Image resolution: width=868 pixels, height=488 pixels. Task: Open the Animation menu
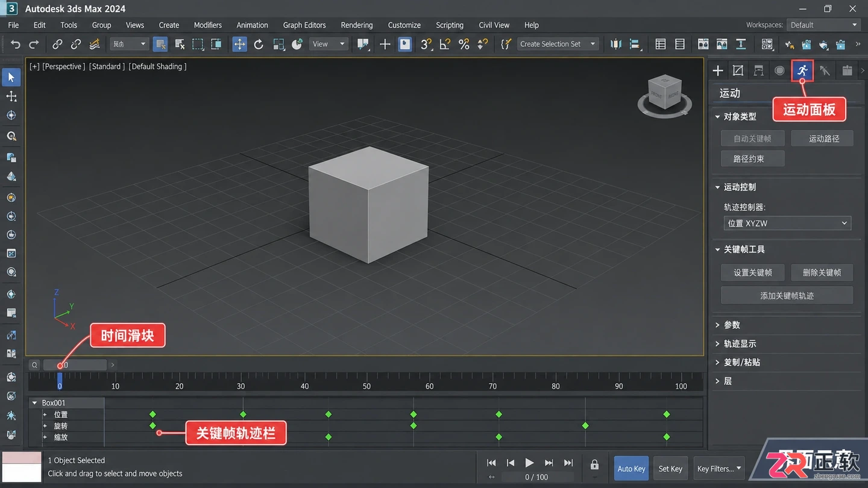click(252, 25)
